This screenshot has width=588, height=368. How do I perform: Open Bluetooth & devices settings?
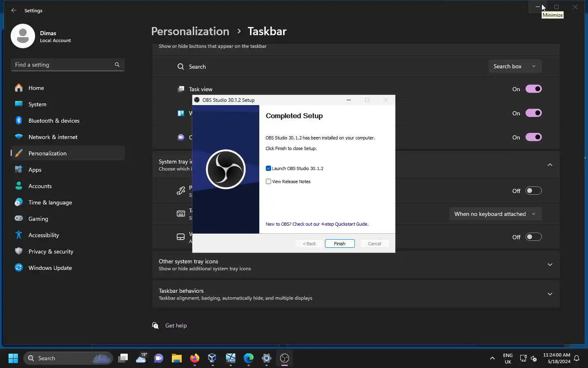pyautogui.click(x=68, y=121)
